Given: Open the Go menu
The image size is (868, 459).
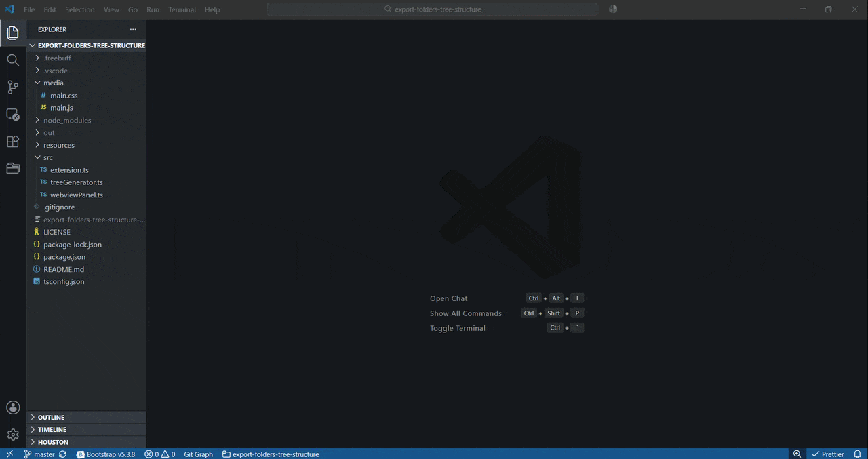Looking at the screenshot, I should 133,9.
